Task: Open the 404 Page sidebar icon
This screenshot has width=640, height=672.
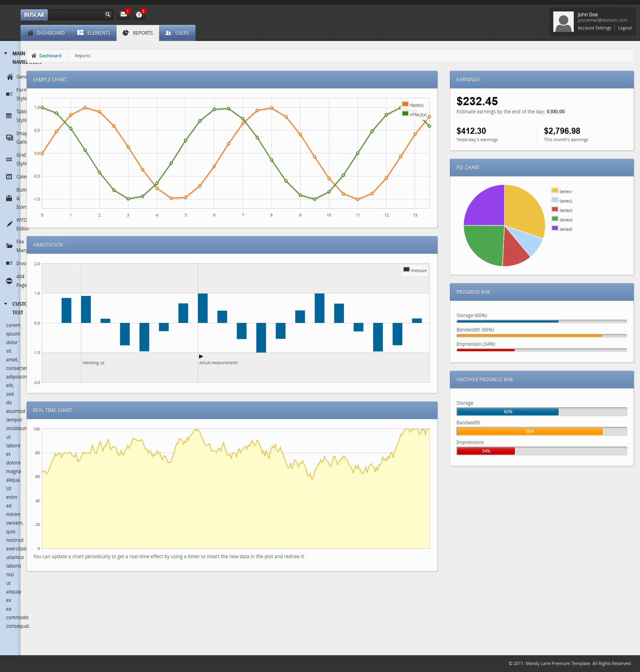Action: (x=9, y=281)
